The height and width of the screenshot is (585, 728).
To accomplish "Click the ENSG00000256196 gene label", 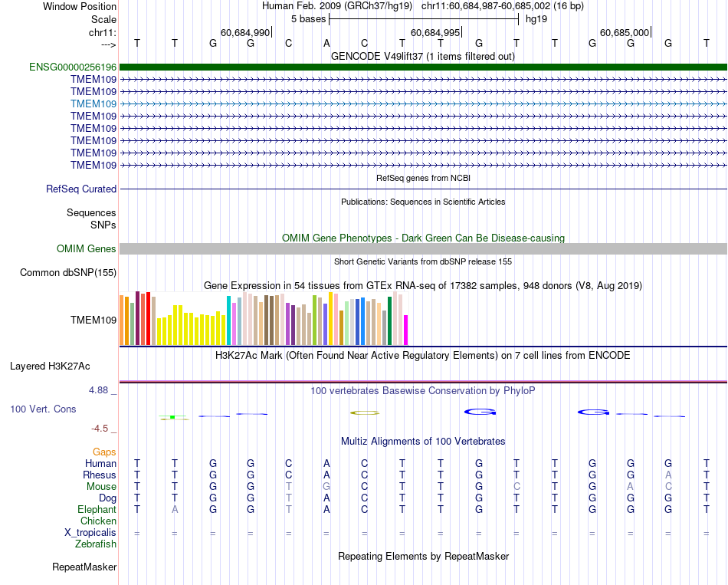I will click(73, 67).
